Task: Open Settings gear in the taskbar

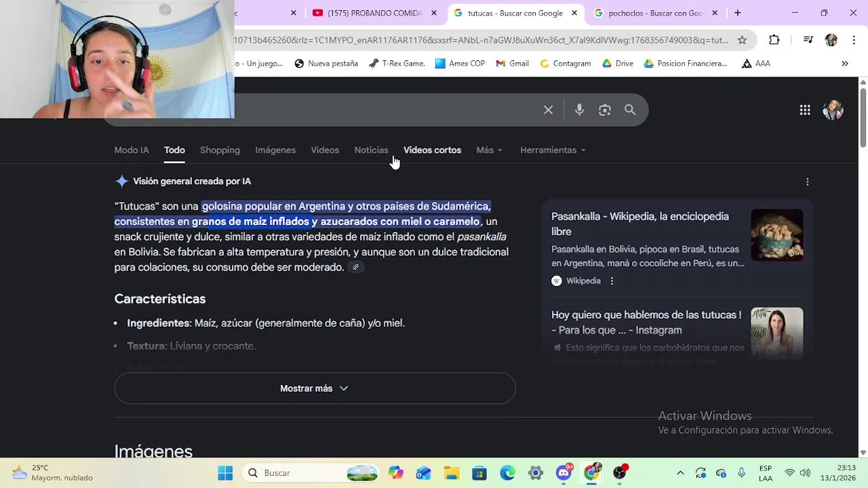Action: [x=535, y=473]
